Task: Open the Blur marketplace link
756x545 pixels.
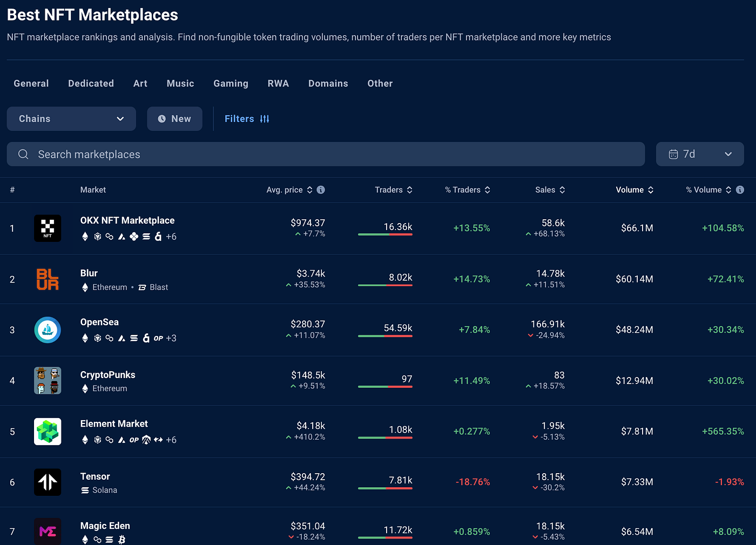Action: pyautogui.click(x=89, y=273)
